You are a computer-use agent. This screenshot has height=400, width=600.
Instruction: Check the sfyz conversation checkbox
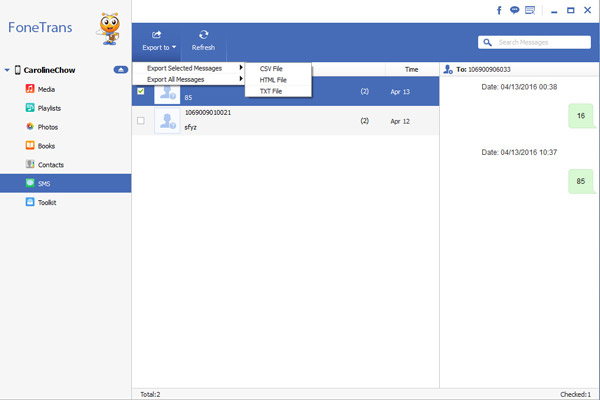[140, 121]
